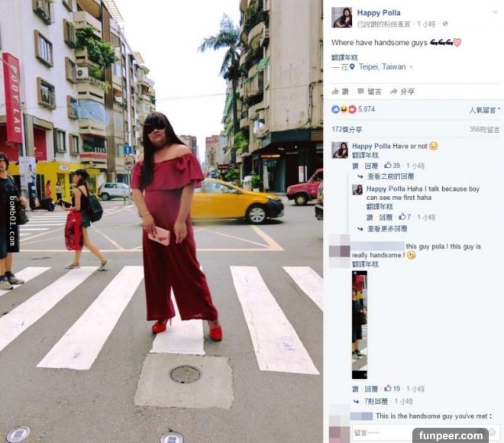504x443 pixels.
Task: Click the Teipei, Taiwan location pin icon
Action: tap(352, 67)
